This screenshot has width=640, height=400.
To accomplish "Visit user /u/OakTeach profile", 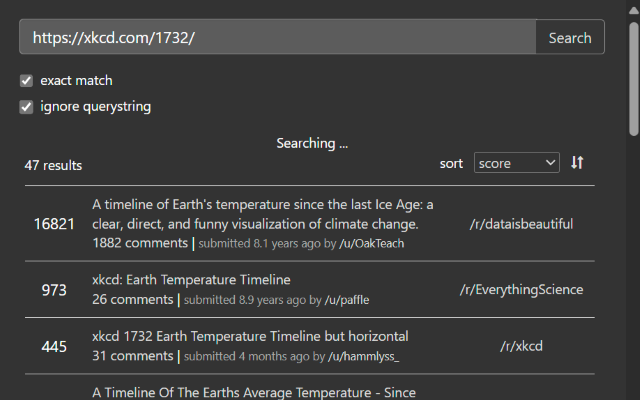I will coord(371,243).
